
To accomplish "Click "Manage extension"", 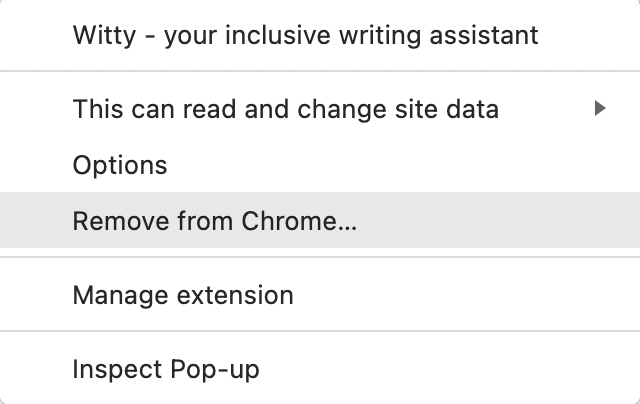I will (x=183, y=295).
